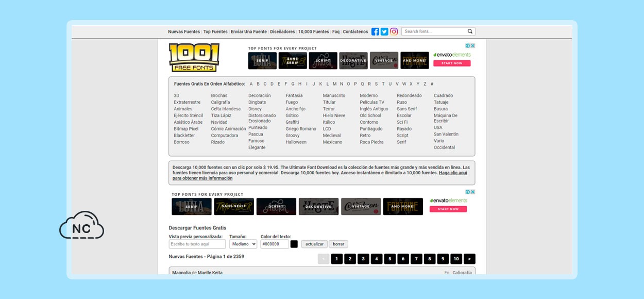The image size is (644, 299).
Task: Open 10,000 Fuentes menu item
Action: point(314,32)
